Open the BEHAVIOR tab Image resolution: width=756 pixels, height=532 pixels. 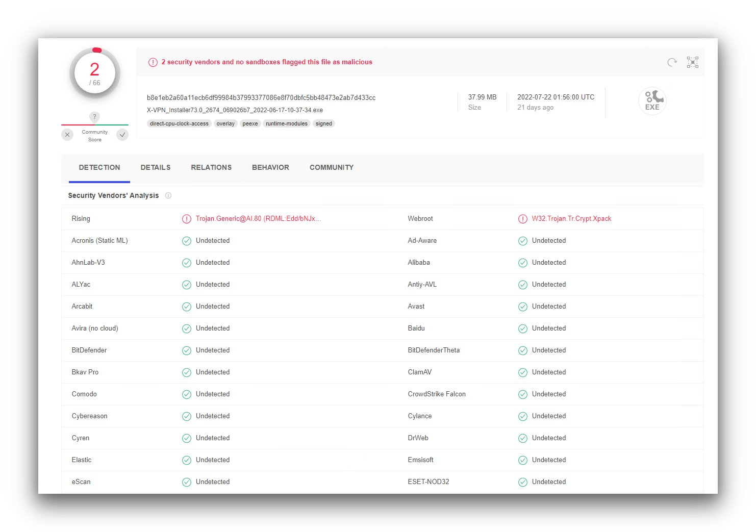point(270,167)
